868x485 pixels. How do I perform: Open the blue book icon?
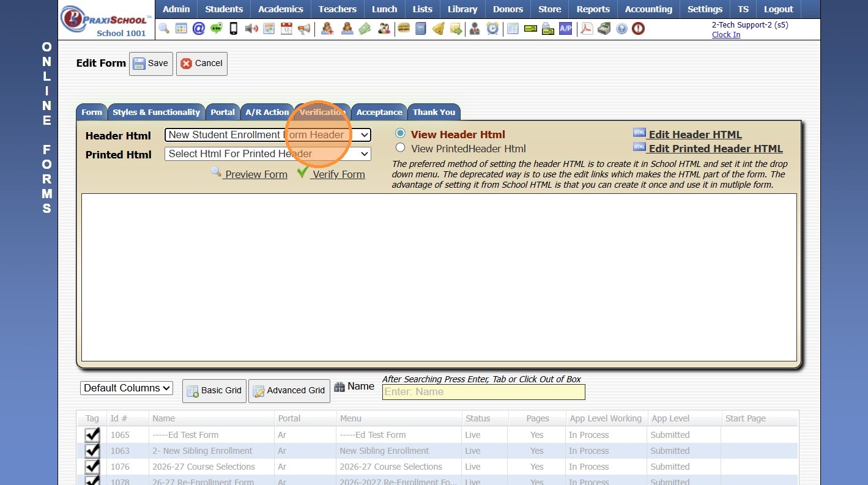420,28
